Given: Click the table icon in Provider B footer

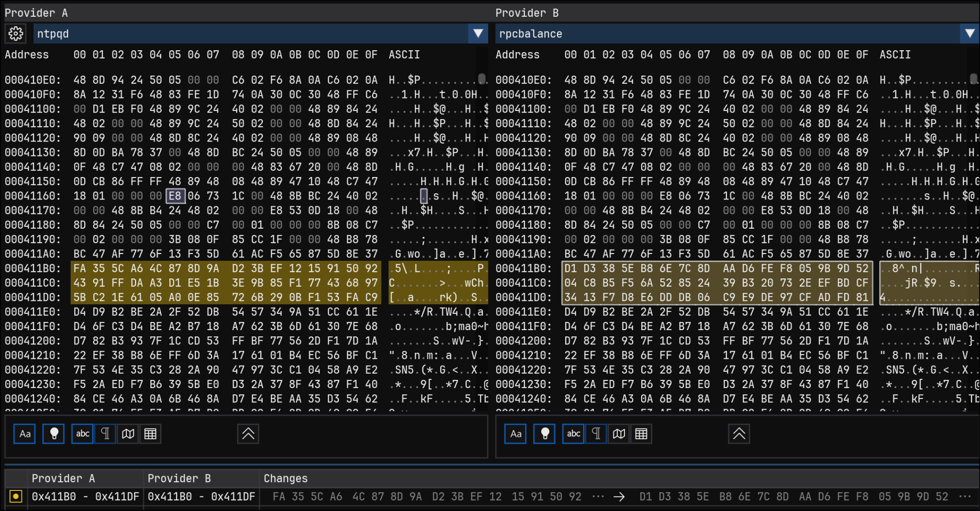Looking at the screenshot, I should click(641, 434).
